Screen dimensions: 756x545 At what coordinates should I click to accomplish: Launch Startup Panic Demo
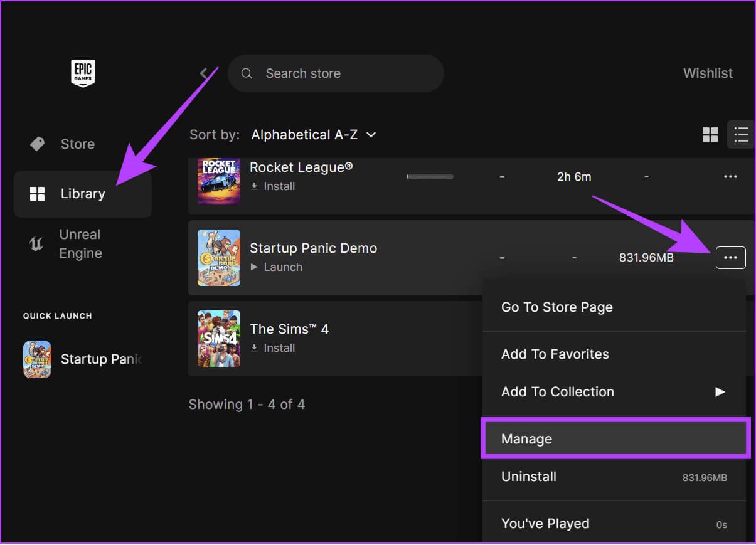click(277, 267)
